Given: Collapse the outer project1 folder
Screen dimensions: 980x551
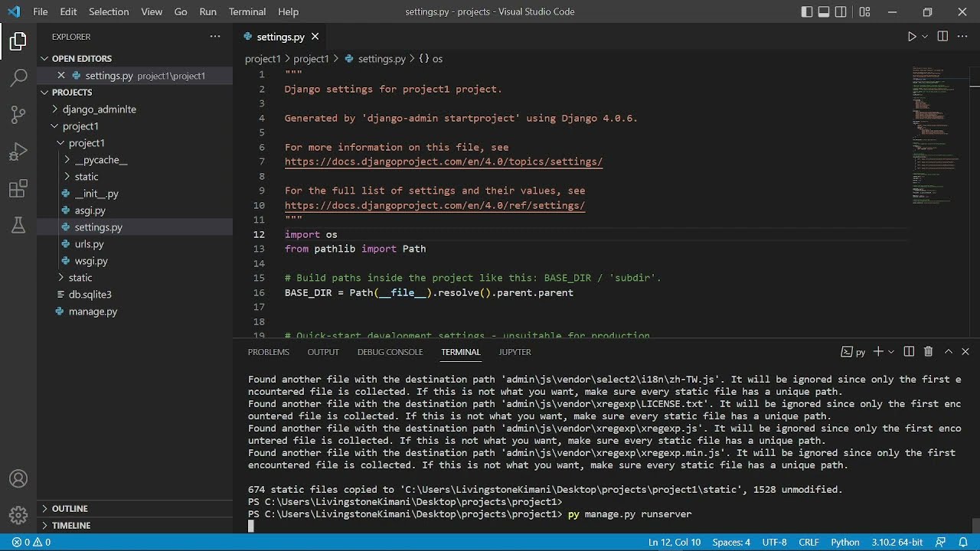Looking at the screenshot, I should pos(135,126).
